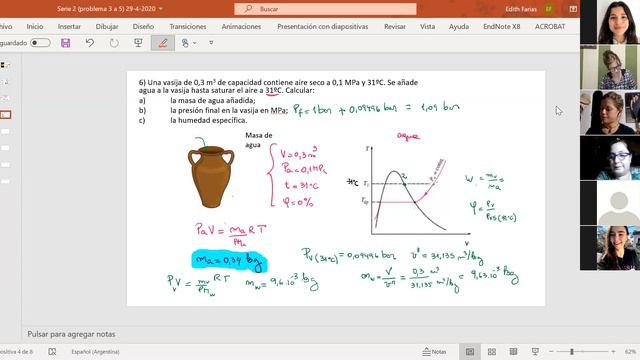Click the 62% zoom level
This screenshot has width=640, height=360.
pos(630,351)
